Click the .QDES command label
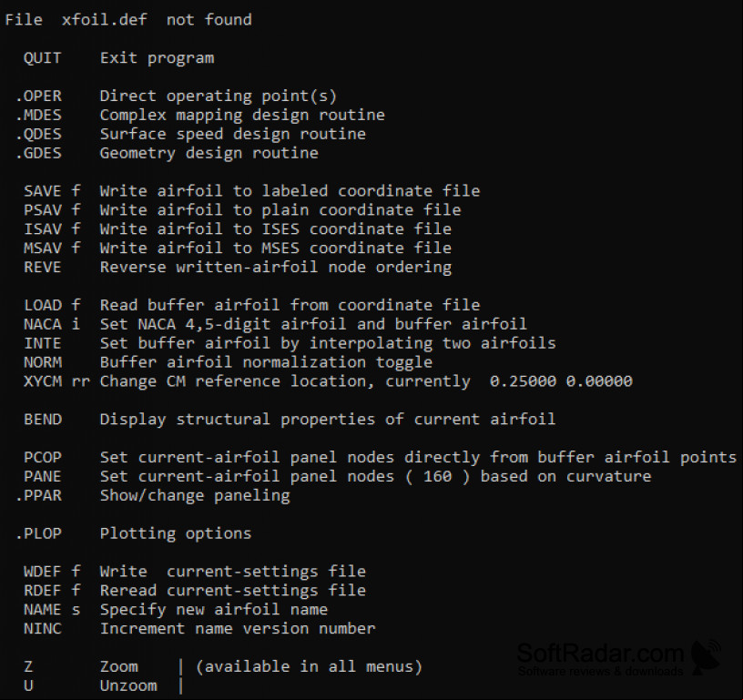Screen dimensions: 743x700 [38, 134]
